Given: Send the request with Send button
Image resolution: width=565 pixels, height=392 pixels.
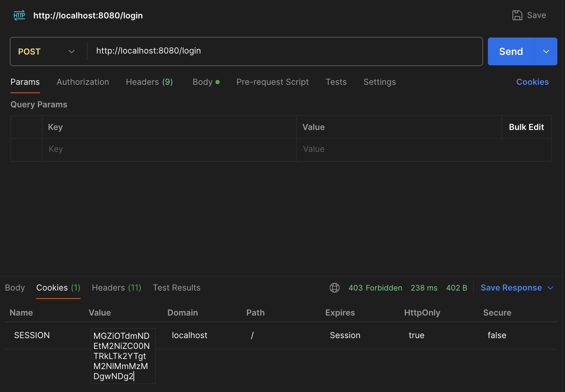Looking at the screenshot, I should (x=511, y=51).
